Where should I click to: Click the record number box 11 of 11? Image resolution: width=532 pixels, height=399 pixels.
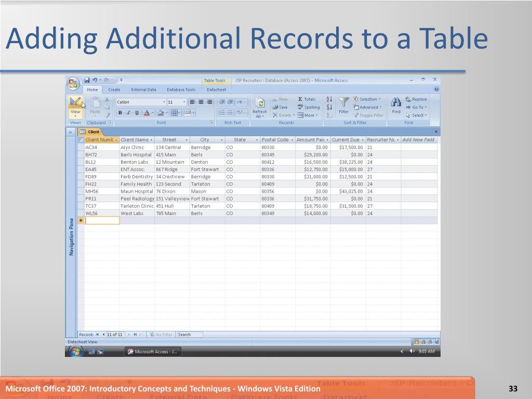[115, 335]
